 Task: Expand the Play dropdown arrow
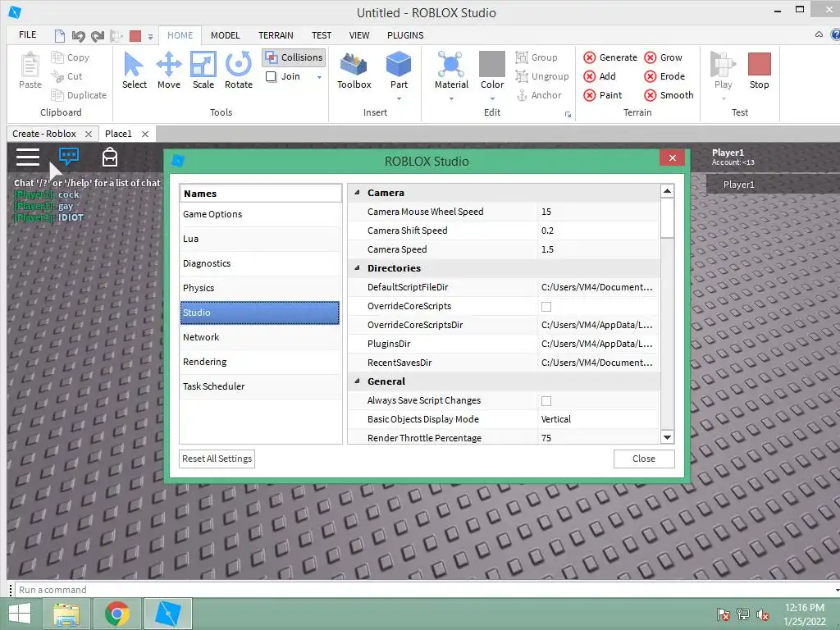724,99
